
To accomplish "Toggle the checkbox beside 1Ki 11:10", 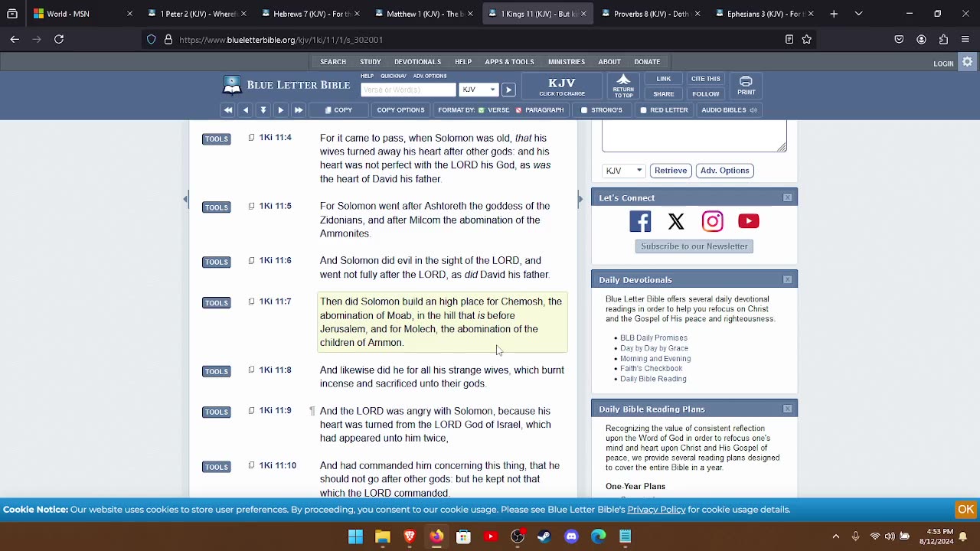I will [x=251, y=465].
